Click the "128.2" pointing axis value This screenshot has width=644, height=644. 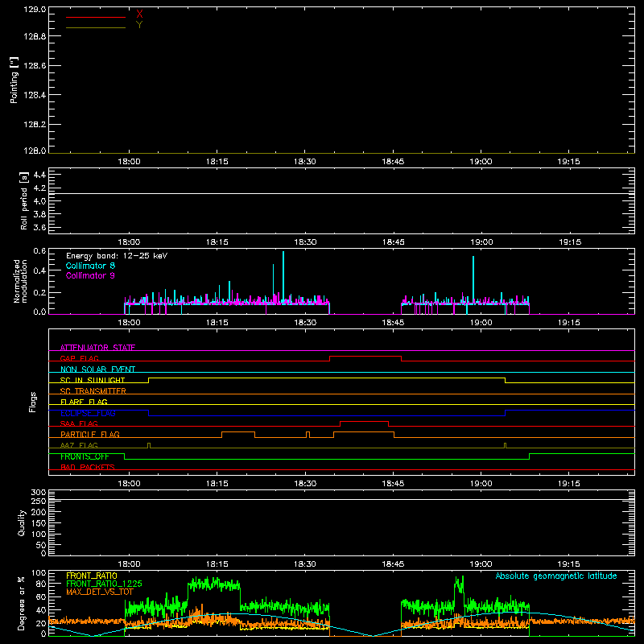pyautogui.click(x=35, y=125)
